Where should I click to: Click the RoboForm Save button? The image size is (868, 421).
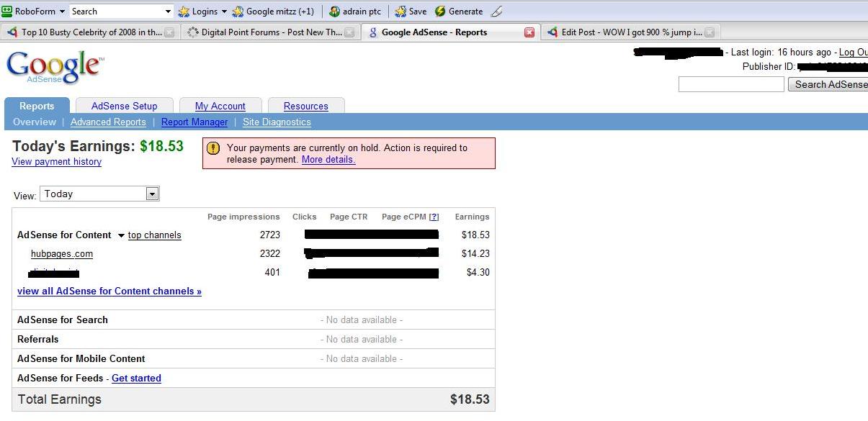point(411,12)
